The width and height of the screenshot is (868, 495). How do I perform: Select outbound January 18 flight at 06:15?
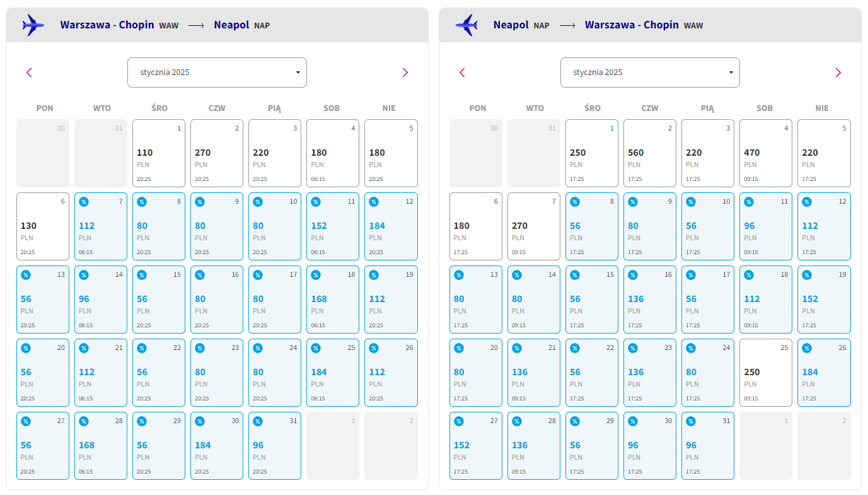pyautogui.click(x=333, y=300)
